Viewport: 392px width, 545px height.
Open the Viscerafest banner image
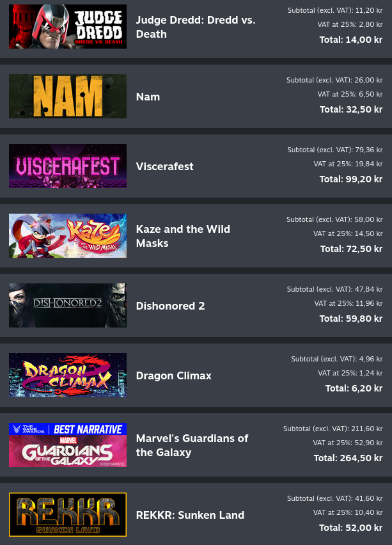(x=68, y=166)
